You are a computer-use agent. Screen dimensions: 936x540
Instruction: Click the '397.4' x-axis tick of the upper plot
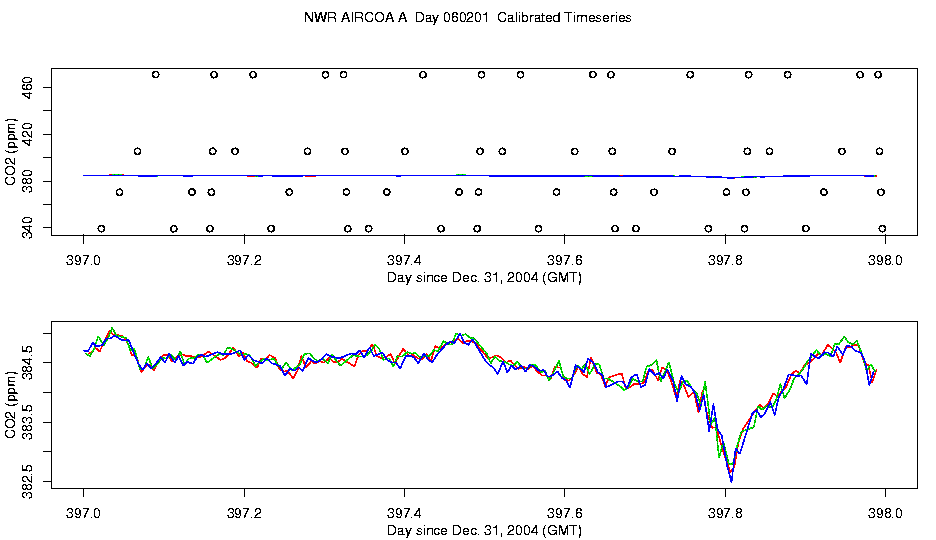[404, 260]
